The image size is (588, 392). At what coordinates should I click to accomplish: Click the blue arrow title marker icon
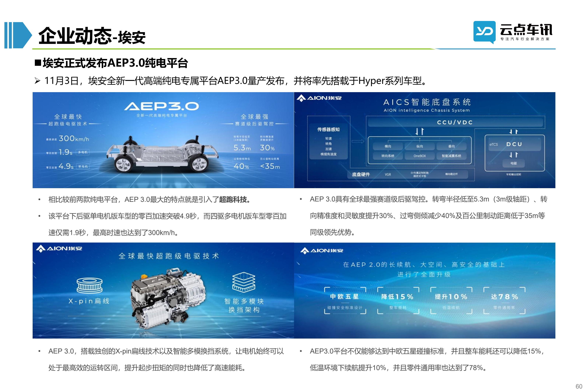tap(18, 35)
